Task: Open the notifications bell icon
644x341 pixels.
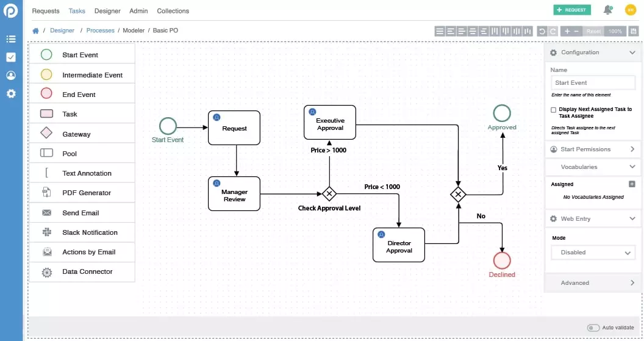Action: coord(608,10)
